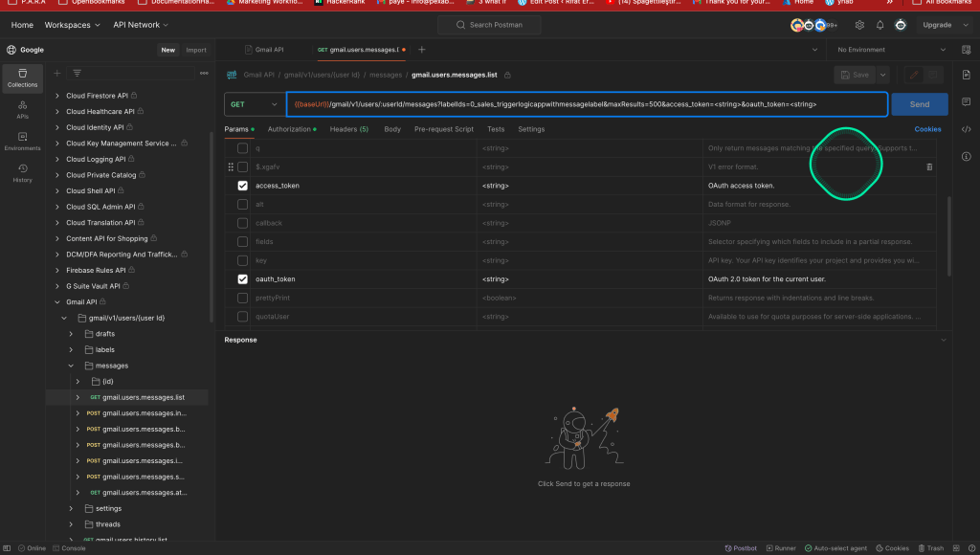Click the Import button
This screenshot has width=980, height=555.
click(x=196, y=50)
